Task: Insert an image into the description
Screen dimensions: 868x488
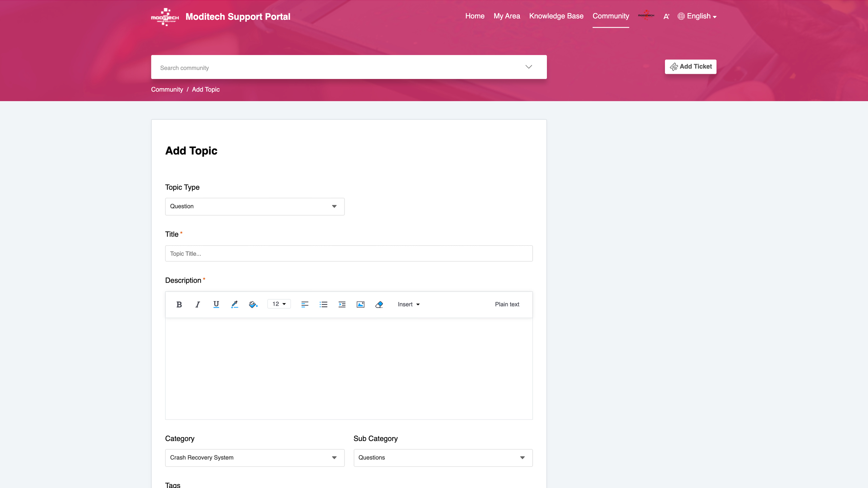Action: (x=360, y=304)
